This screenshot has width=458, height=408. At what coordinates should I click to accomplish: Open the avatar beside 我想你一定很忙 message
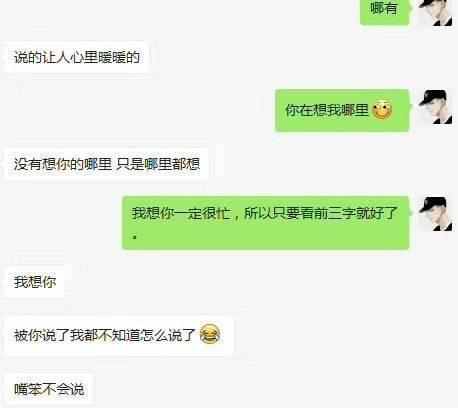coord(436,214)
